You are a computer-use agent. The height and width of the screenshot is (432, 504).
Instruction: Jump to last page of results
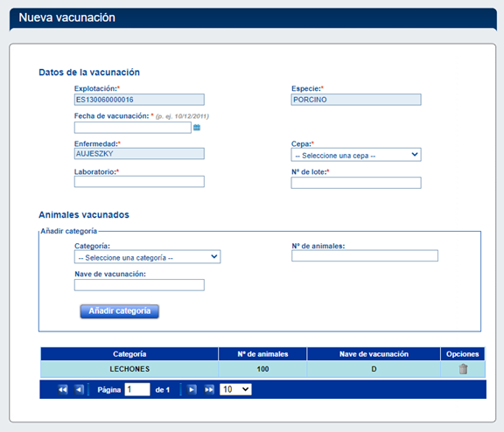click(x=209, y=390)
